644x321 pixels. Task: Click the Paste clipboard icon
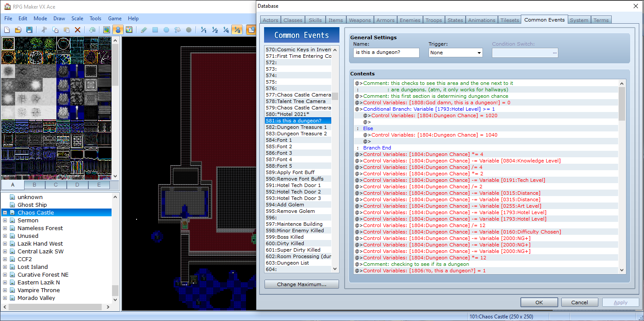[66, 30]
